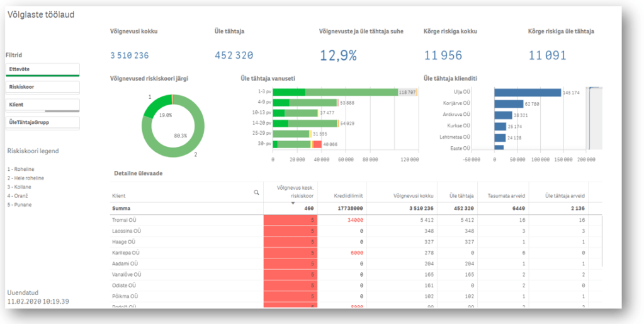Viewport: 644px width, 324px height.
Task: Open the Klient filter list
Action: pyautogui.click(x=43, y=105)
